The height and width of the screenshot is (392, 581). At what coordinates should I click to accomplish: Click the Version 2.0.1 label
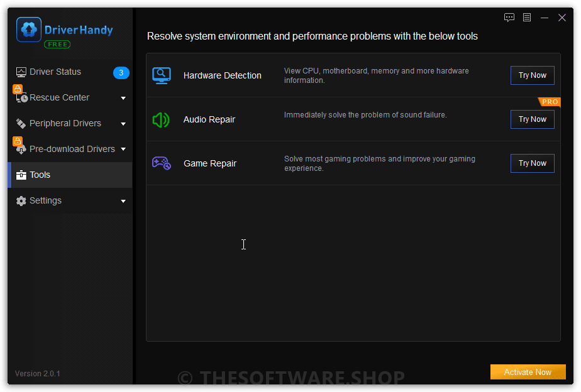point(38,374)
